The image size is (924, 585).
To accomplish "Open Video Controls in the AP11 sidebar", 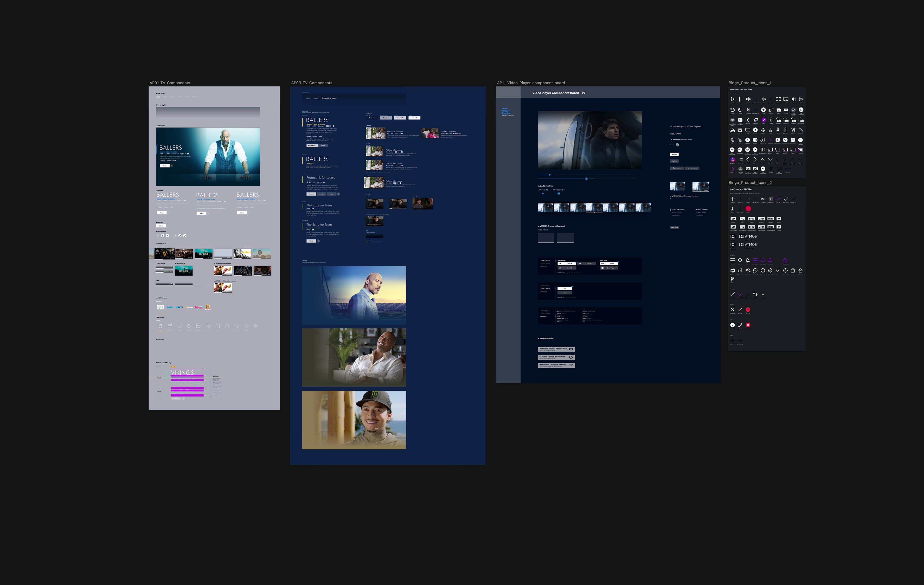I will click(507, 115).
